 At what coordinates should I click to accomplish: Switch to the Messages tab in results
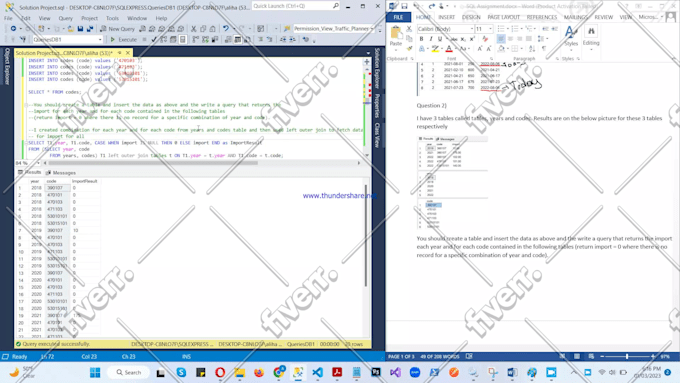[x=61, y=173]
